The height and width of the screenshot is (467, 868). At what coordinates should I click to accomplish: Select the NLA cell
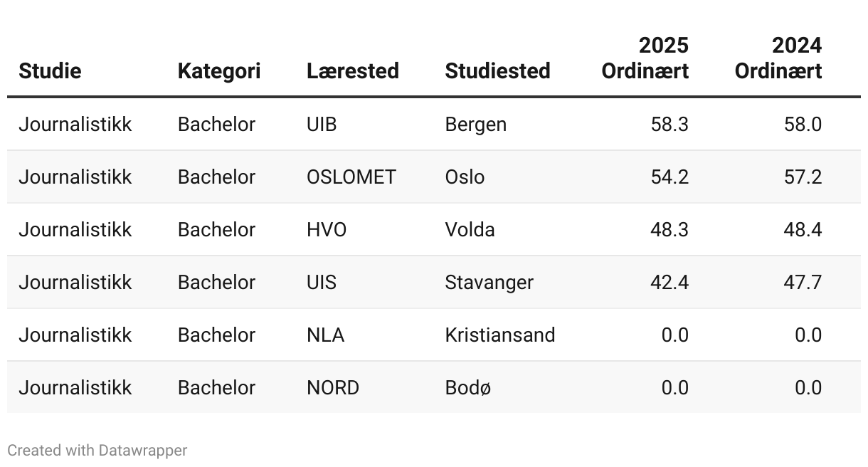click(x=325, y=335)
